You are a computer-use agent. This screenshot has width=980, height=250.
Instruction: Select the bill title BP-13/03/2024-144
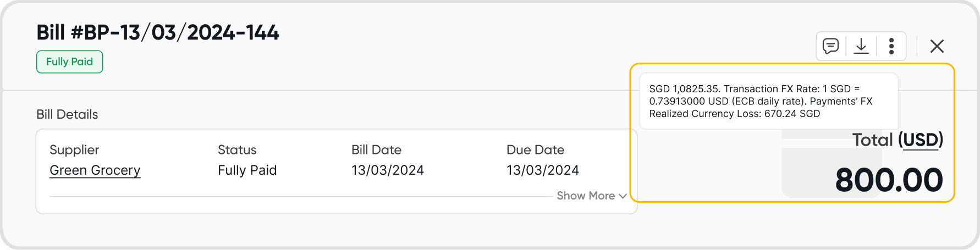158,33
